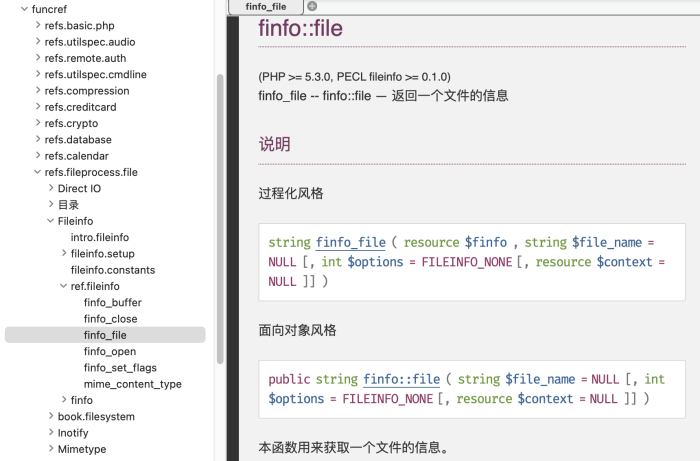Expand refs.database chevron

(38, 139)
